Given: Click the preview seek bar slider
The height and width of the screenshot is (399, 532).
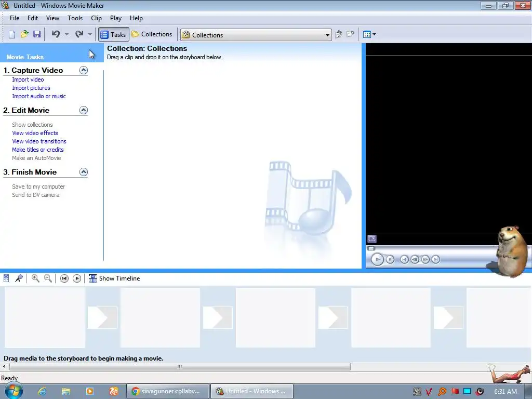Looking at the screenshot, I should [x=371, y=248].
